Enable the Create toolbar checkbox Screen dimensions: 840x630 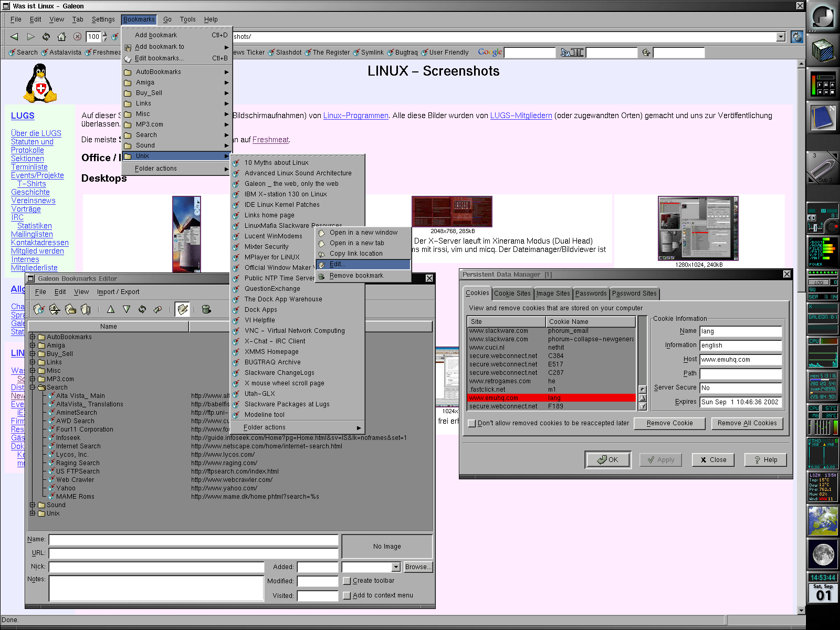(346, 581)
